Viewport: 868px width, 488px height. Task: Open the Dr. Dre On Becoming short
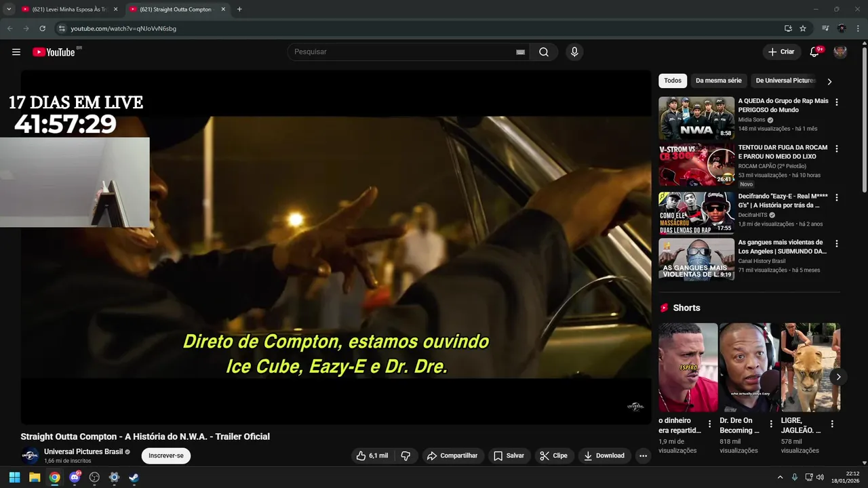tap(749, 367)
